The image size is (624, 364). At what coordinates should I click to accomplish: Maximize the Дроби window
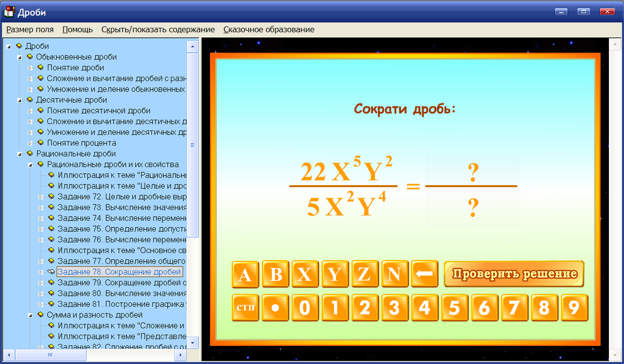(583, 11)
